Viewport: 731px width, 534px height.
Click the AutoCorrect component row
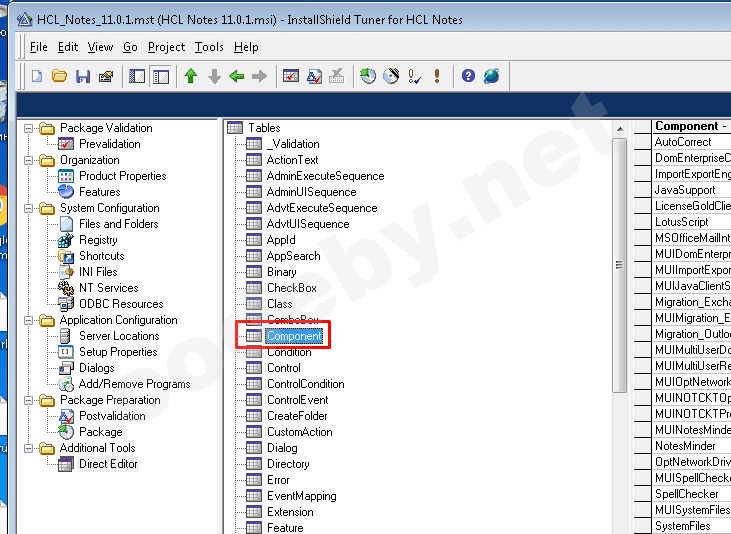tap(691, 142)
